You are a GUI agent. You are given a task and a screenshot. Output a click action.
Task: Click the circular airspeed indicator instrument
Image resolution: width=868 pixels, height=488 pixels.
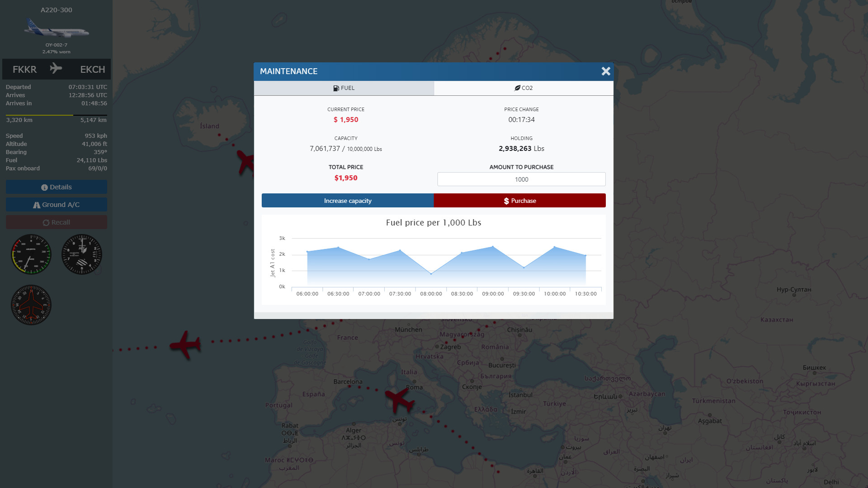pos(31,254)
